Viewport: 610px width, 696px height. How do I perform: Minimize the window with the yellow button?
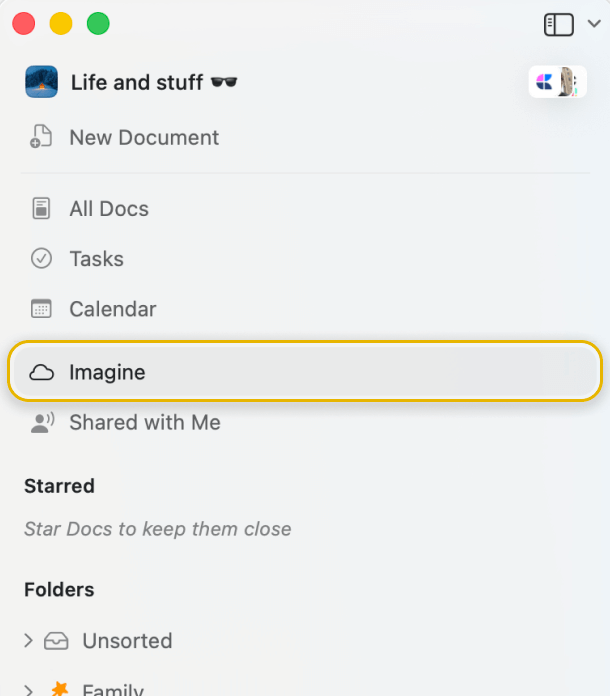pyautogui.click(x=61, y=24)
